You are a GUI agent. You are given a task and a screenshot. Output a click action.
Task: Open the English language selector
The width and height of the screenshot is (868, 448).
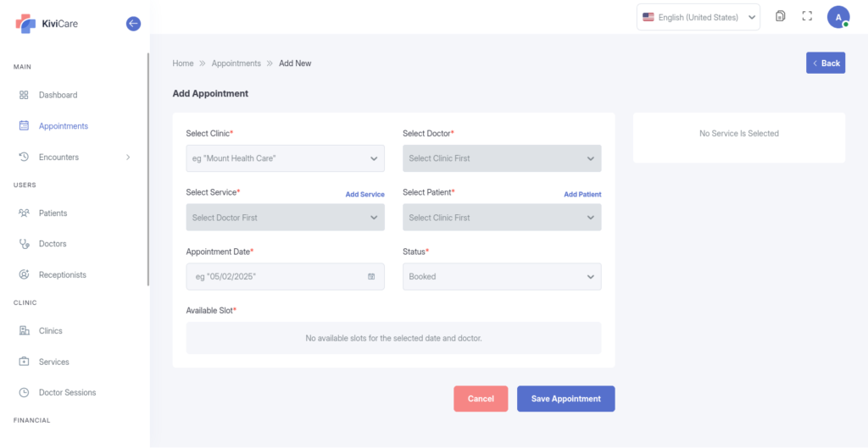coord(698,17)
